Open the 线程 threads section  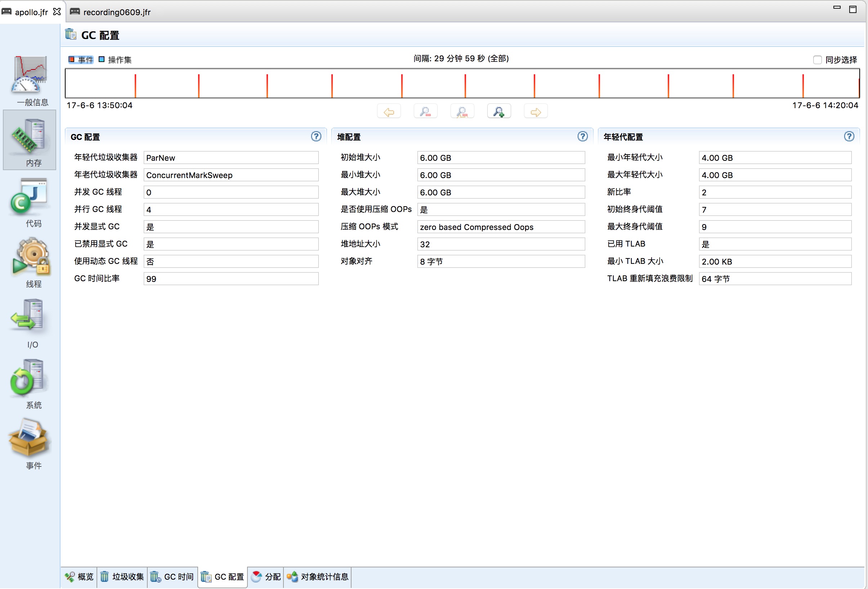(30, 263)
